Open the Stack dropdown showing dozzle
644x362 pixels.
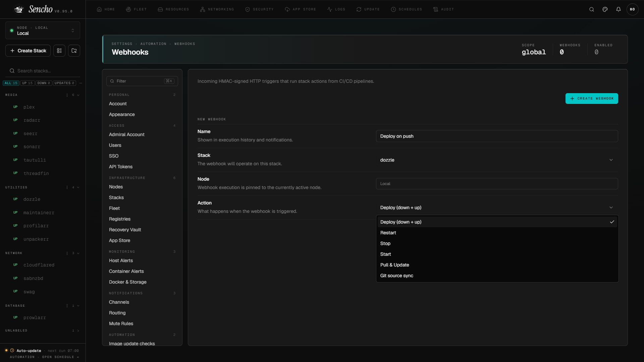(497, 160)
